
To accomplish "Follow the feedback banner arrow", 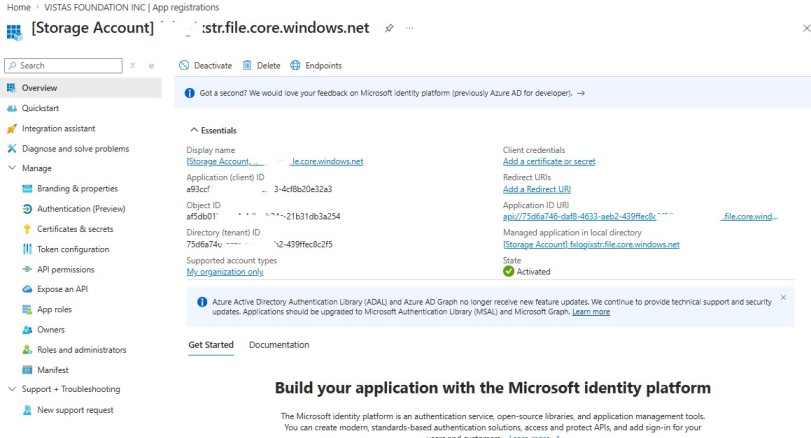I will [x=581, y=93].
